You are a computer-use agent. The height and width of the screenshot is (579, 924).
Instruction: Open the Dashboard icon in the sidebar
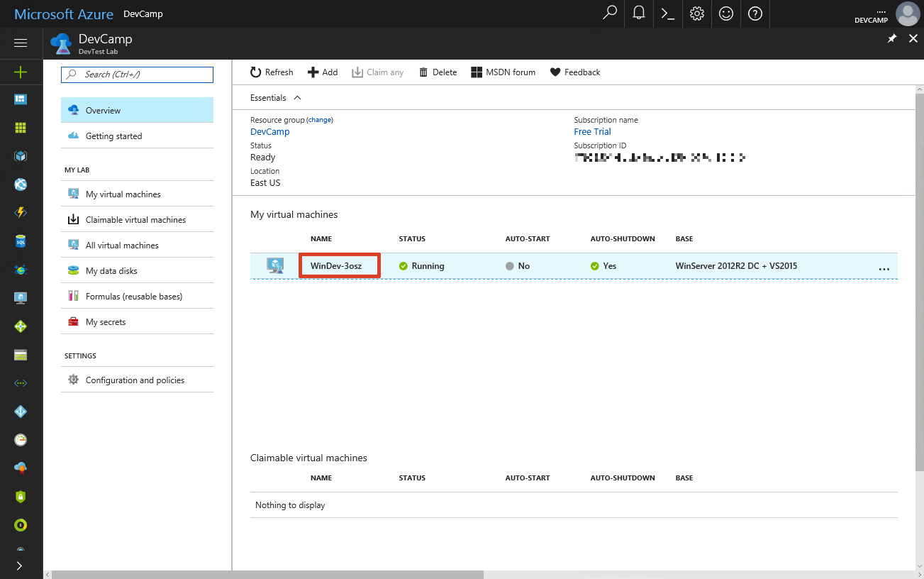[x=21, y=99]
